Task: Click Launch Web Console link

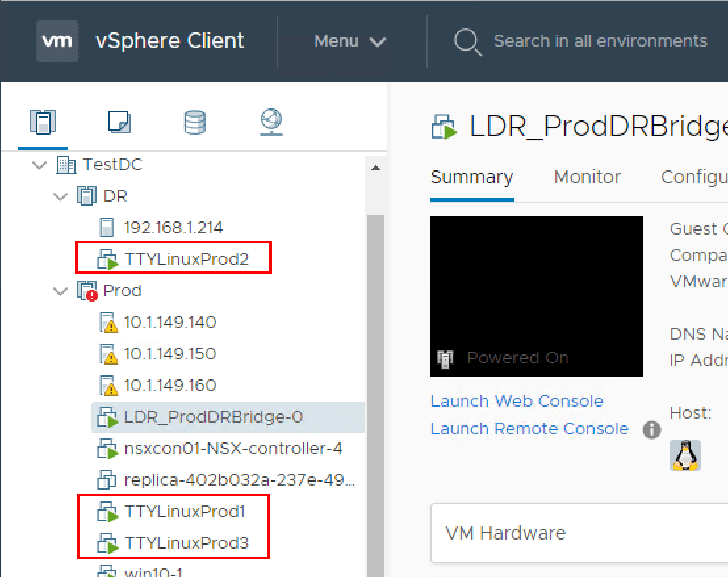Action: click(x=516, y=401)
